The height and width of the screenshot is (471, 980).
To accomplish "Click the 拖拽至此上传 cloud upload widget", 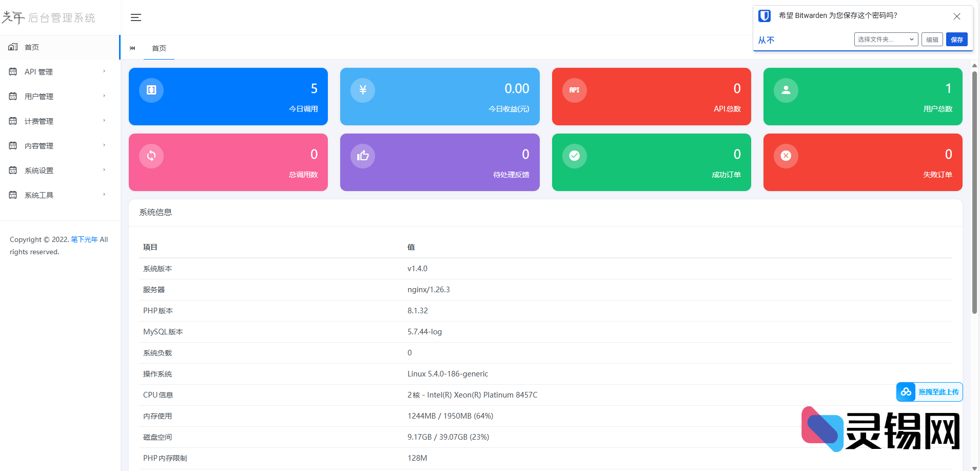I will point(929,392).
